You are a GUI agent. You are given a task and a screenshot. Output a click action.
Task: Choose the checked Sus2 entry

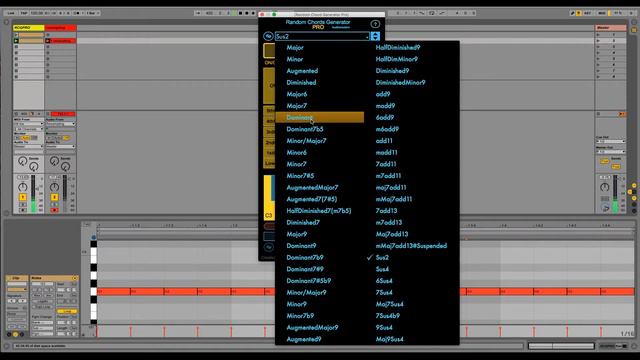382,258
